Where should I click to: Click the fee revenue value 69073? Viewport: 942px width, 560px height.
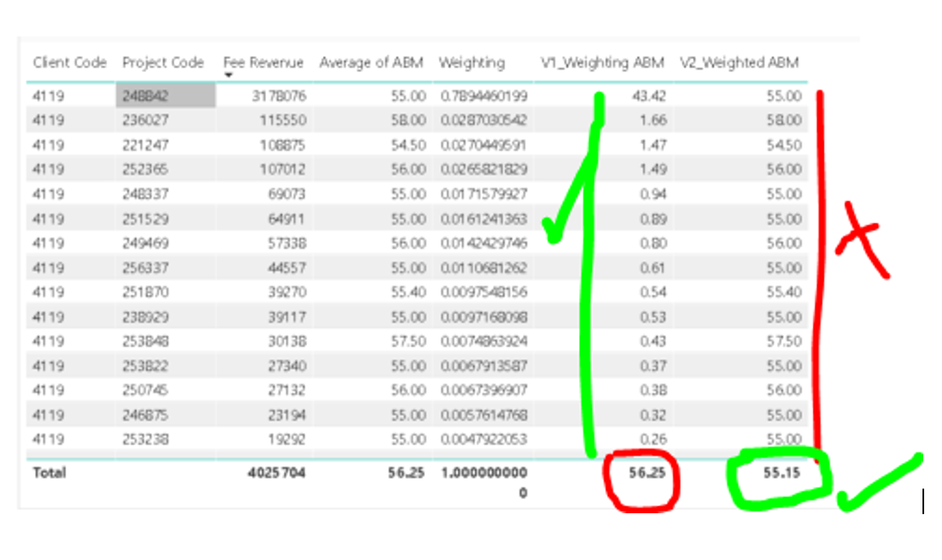[287, 194]
